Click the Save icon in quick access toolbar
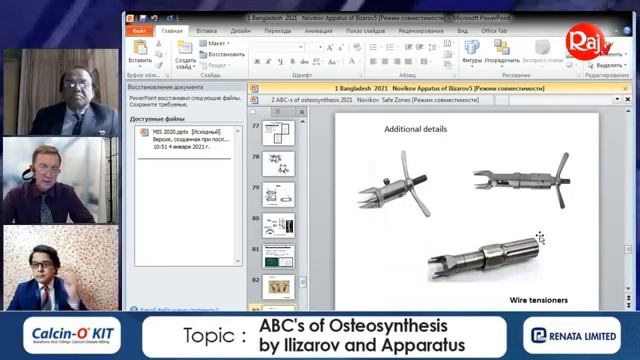 [143, 18]
